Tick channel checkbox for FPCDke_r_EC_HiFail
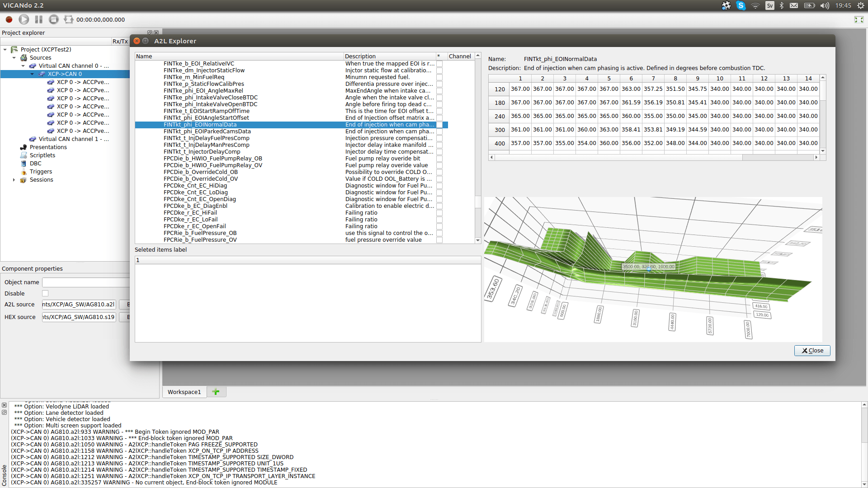 [439, 213]
